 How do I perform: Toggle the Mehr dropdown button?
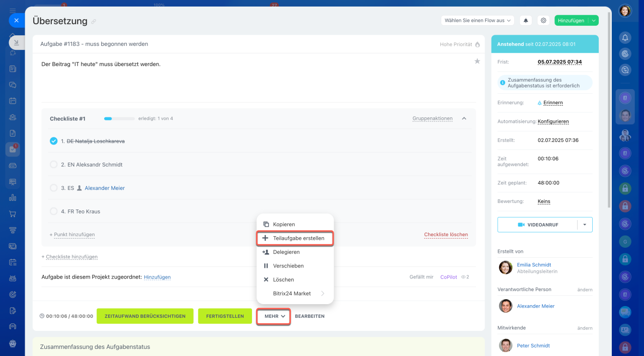273,316
